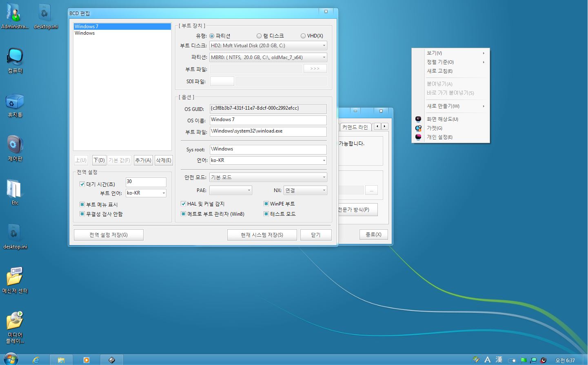Click the BCD tool taskbar icon
The image size is (588, 365).
tap(111, 360)
